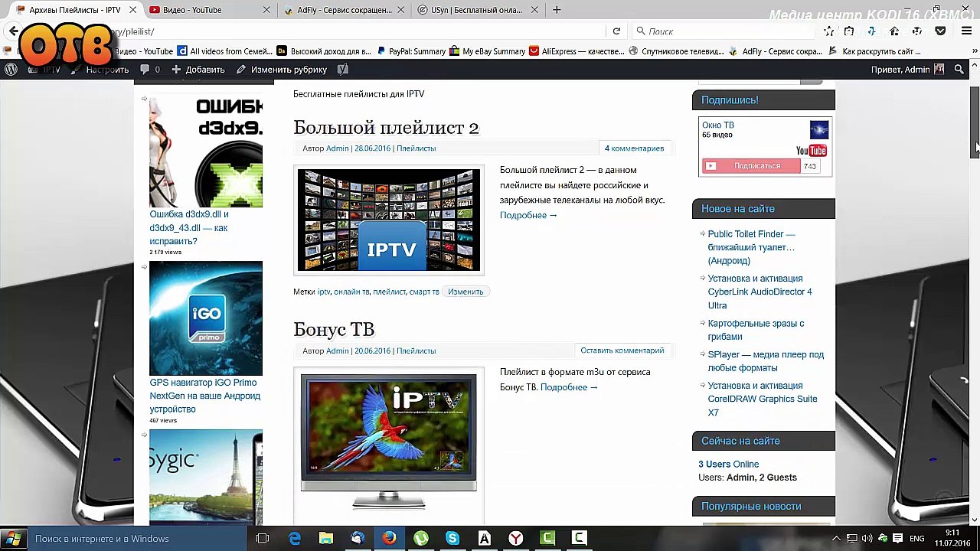Viewport: 980px width, 551px height.
Task: Switch to the USyn tab
Action: (475, 10)
